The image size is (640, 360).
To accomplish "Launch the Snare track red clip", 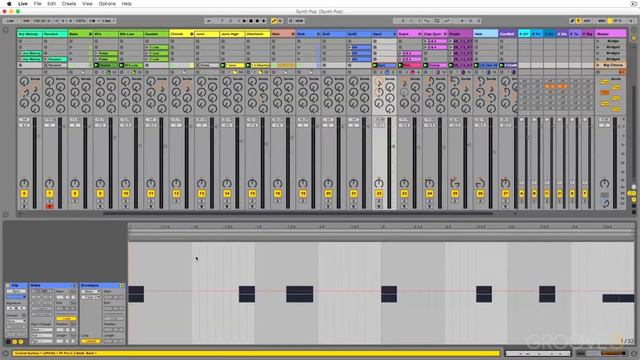I will [400, 65].
